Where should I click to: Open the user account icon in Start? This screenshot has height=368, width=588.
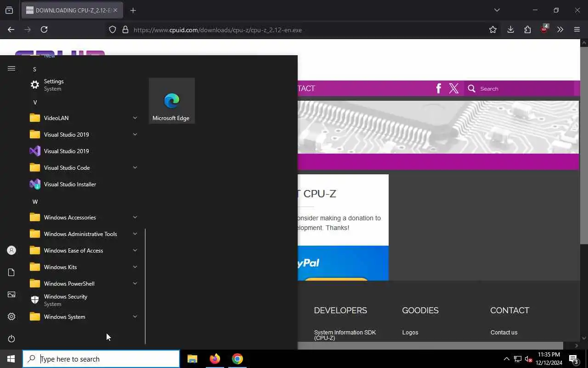tap(11, 250)
